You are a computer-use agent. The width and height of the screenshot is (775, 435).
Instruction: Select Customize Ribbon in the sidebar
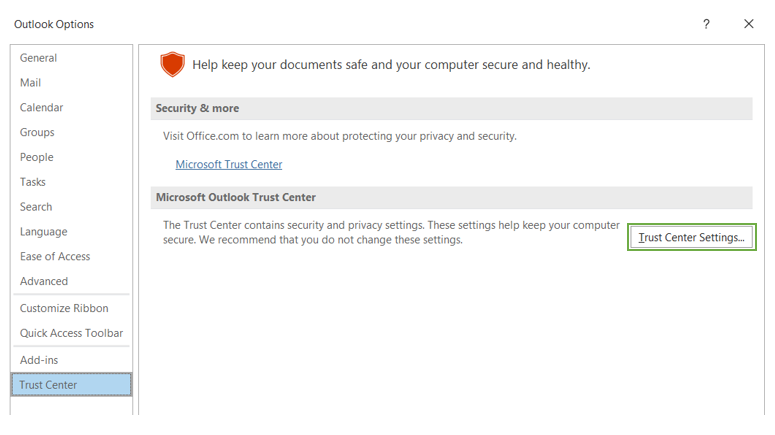64,308
